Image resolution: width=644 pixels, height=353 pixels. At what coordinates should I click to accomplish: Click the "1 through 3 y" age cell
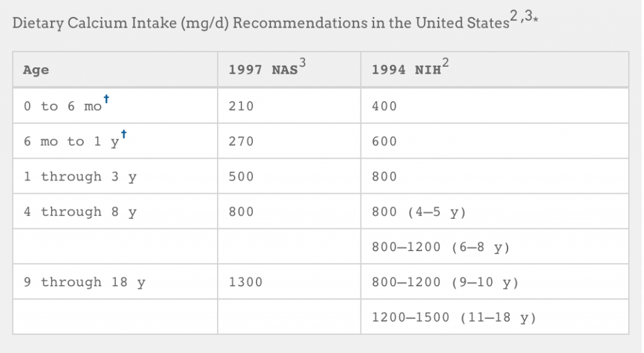pos(115,176)
